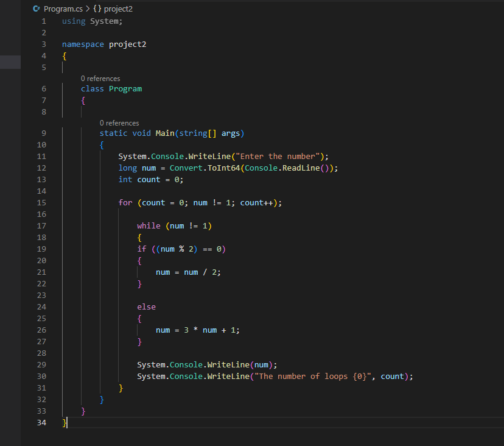
Task: Click line number 34 in gutter
Action: [x=41, y=422]
